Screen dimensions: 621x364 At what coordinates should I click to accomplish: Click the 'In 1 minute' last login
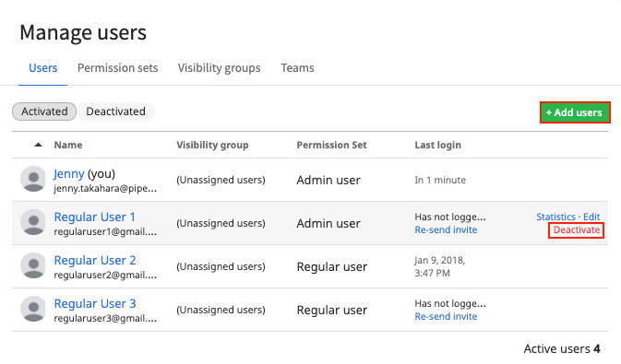(440, 180)
